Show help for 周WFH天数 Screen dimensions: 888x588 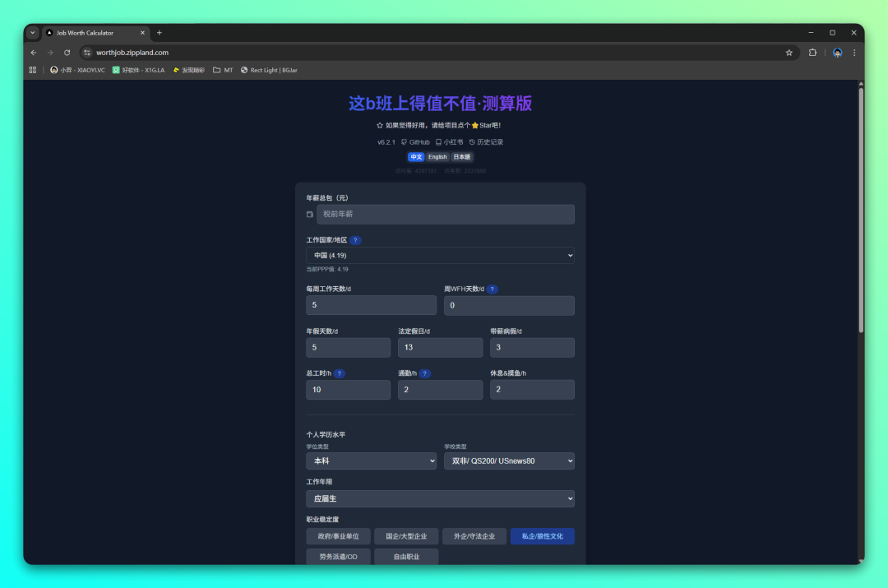click(x=493, y=289)
